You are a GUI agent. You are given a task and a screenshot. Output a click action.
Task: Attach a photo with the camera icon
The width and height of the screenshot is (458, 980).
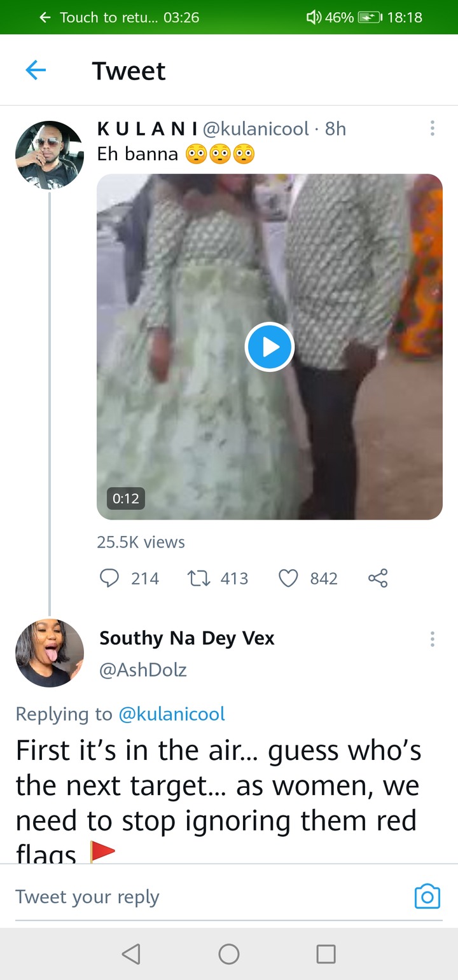(427, 896)
